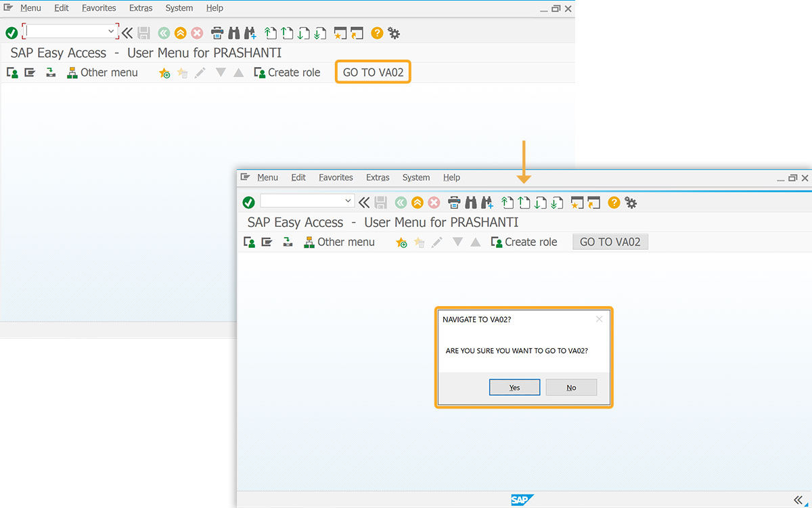
Task: Click Enter checkmark icon in front window
Action: click(248, 202)
